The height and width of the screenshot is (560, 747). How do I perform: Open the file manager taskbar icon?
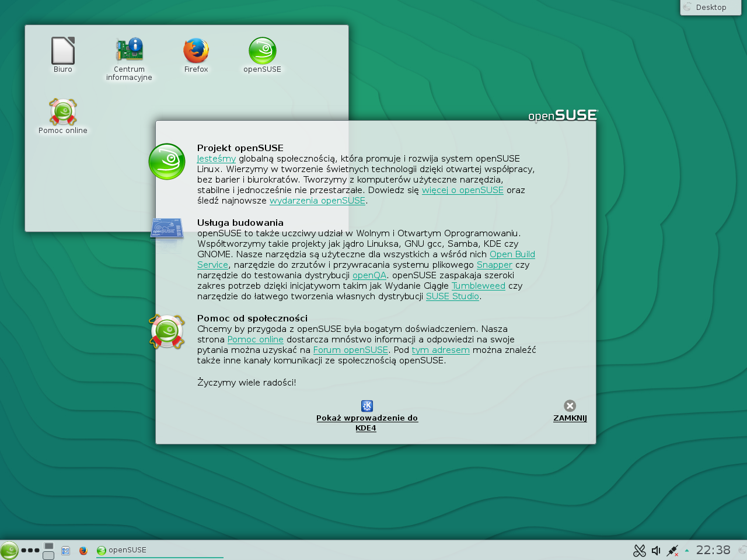66,550
